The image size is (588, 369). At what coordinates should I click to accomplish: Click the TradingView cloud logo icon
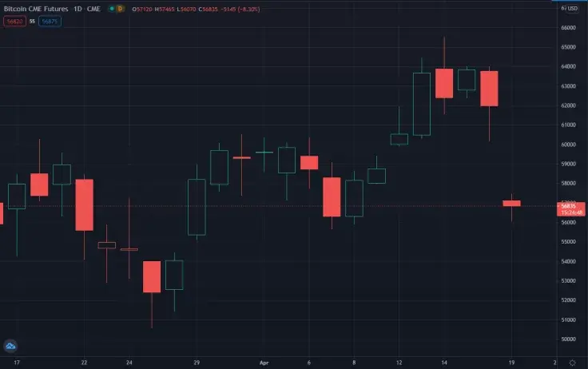point(11,347)
